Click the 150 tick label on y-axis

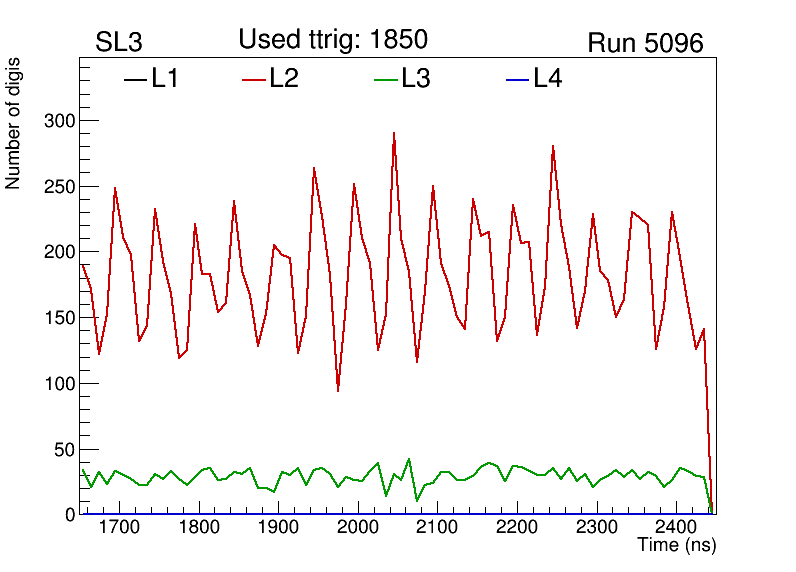[62, 318]
